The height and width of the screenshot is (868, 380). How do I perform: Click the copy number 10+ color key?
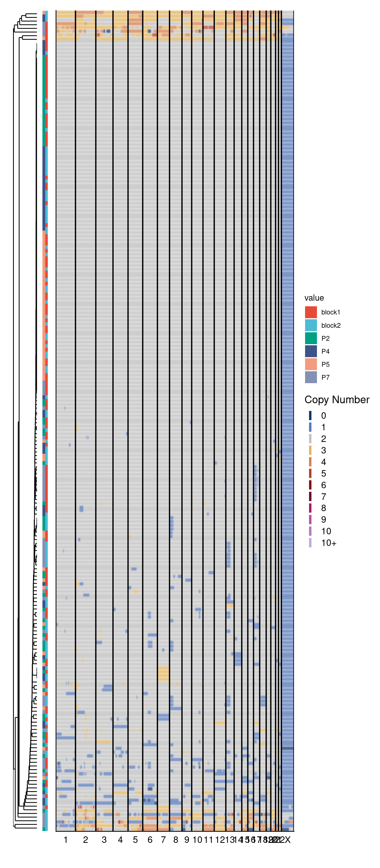coord(310,542)
